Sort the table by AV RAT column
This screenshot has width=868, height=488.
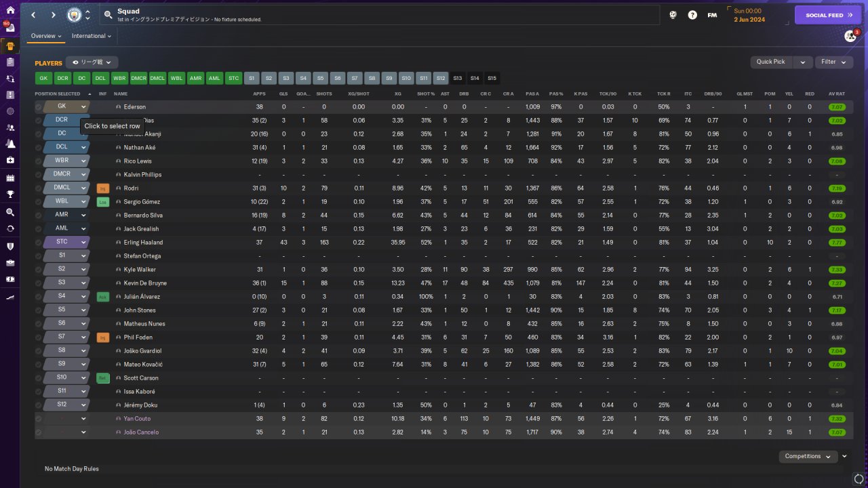(837, 94)
